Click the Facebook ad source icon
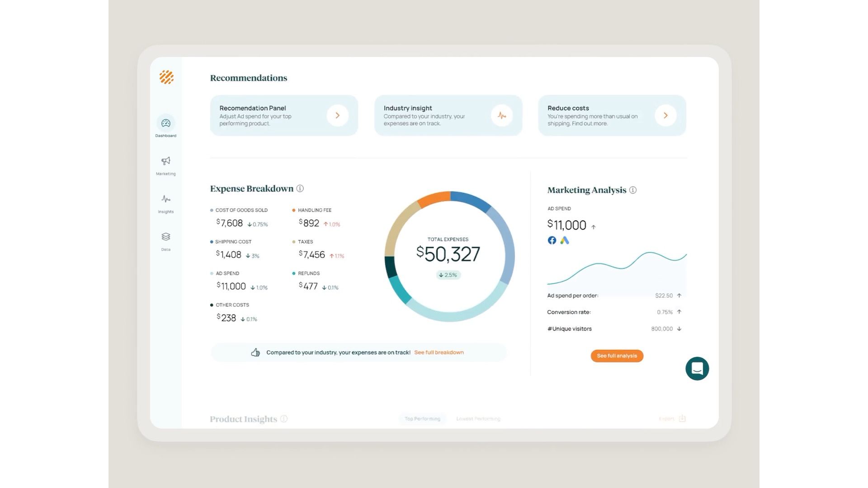Image resolution: width=868 pixels, height=488 pixels. point(552,240)
